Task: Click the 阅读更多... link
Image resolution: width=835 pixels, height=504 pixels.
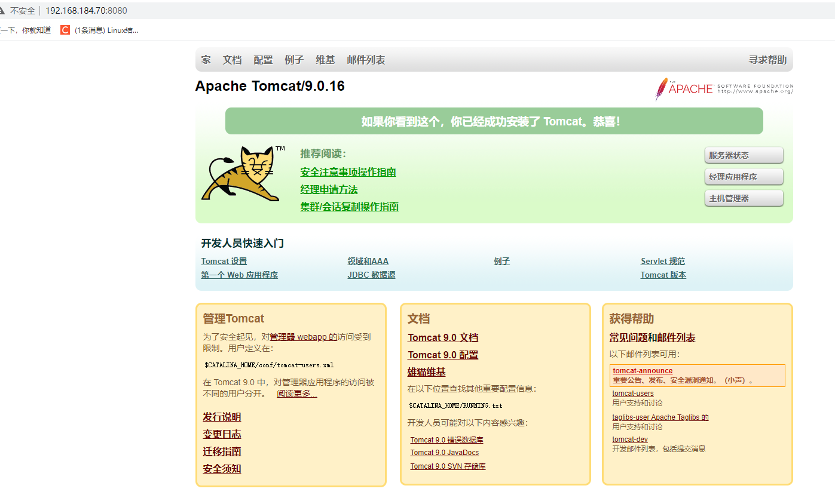Action: point(297,394)
